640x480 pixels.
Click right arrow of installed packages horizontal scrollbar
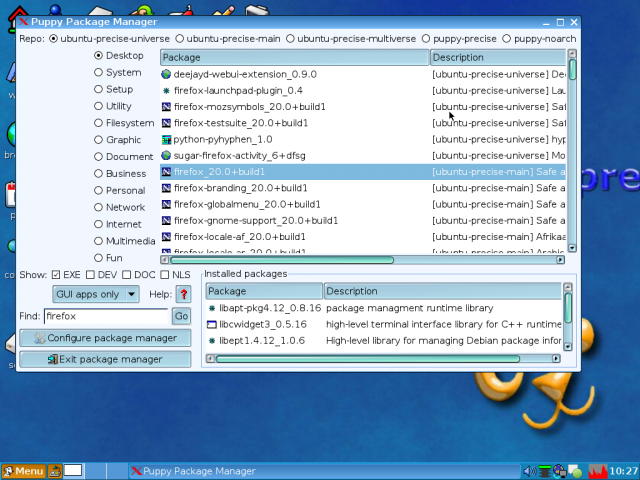pos(556,359)
